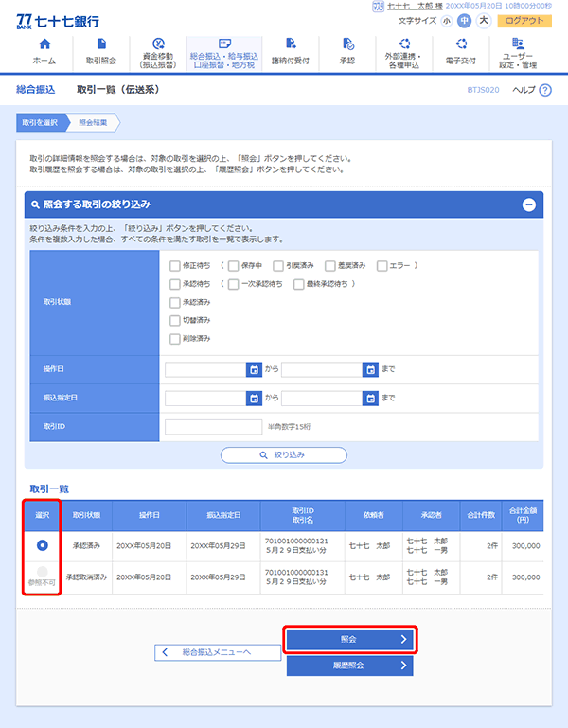This screenshot has height=728, width=568.
Task: Open 取引照会 navigation item
Action: click(x=101, y=53)
